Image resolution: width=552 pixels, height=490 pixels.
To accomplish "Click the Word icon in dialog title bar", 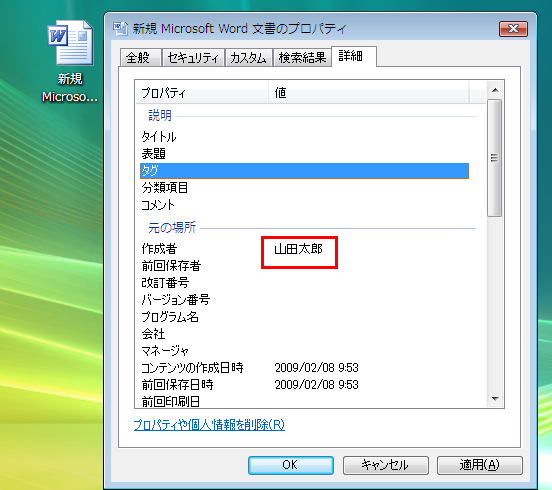I will 120,29.
